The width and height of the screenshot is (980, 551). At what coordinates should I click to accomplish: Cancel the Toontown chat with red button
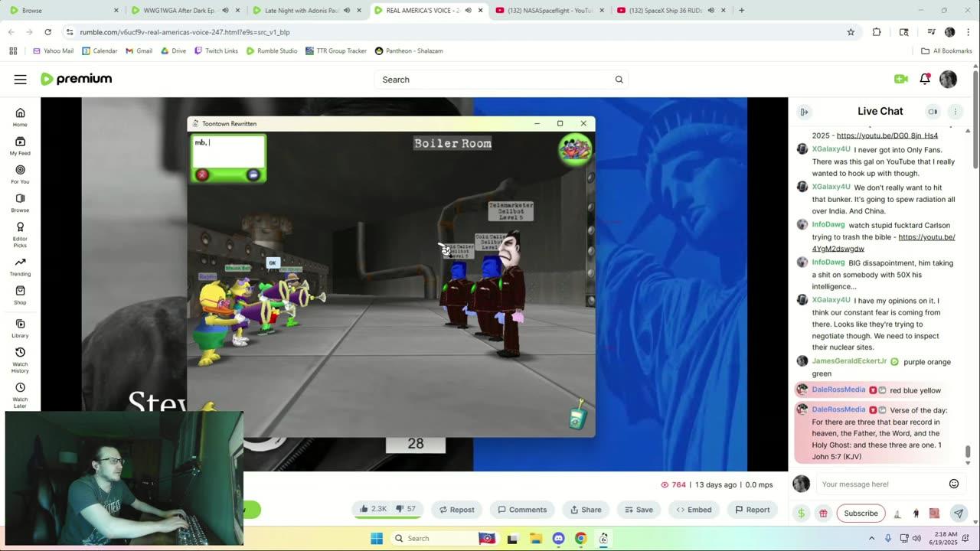[202, 174]
